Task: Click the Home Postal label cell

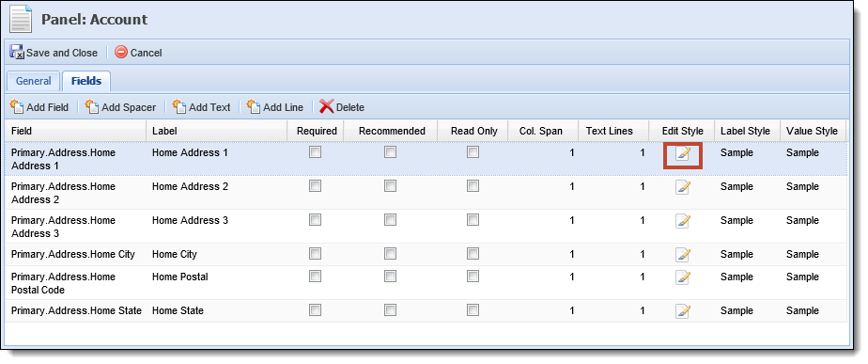Action: click(x=216, y=283)
